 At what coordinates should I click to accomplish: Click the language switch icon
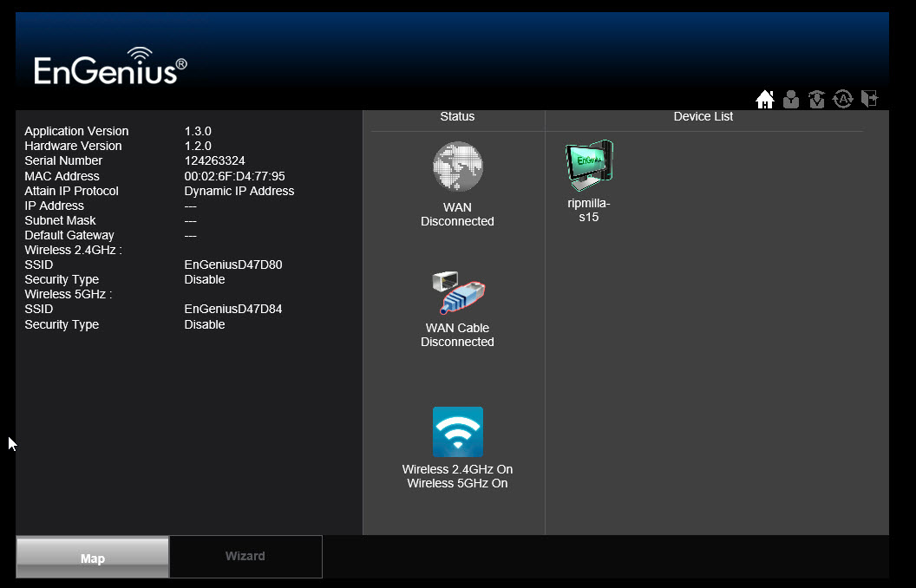tap(842, 100)
